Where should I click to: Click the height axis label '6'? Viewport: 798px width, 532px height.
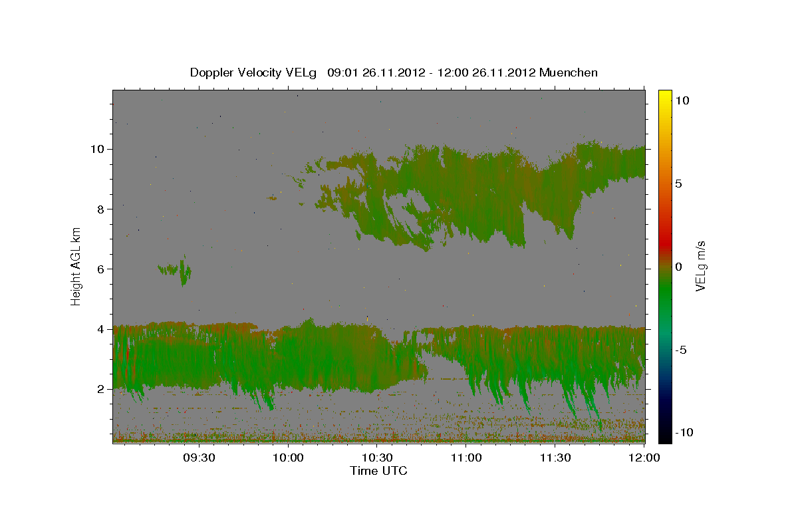(102, 269)
